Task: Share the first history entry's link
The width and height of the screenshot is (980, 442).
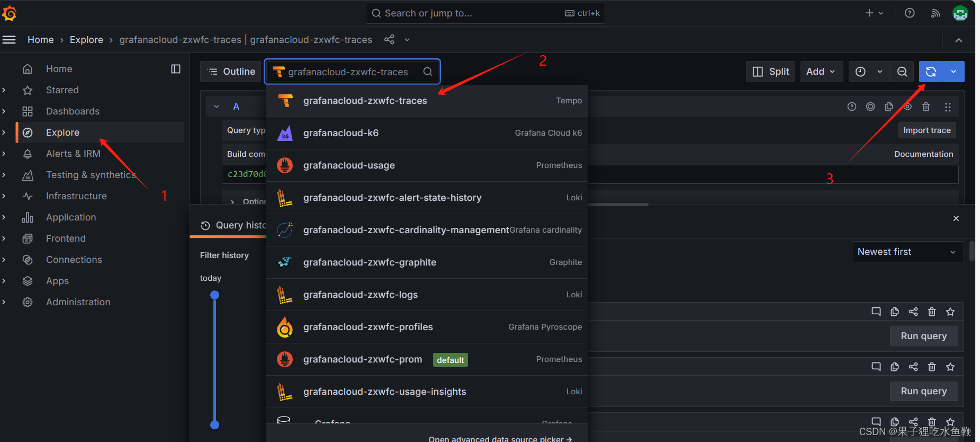Action: coord(913,312)
